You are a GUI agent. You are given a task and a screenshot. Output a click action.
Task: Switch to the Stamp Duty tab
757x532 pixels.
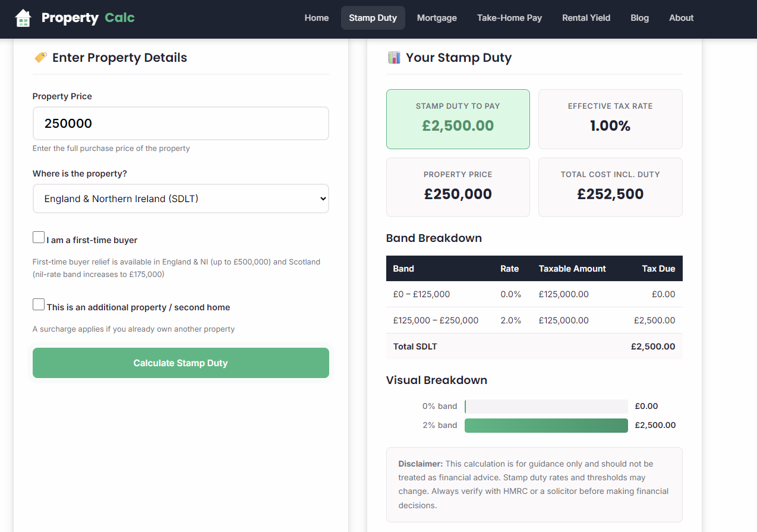373,18
